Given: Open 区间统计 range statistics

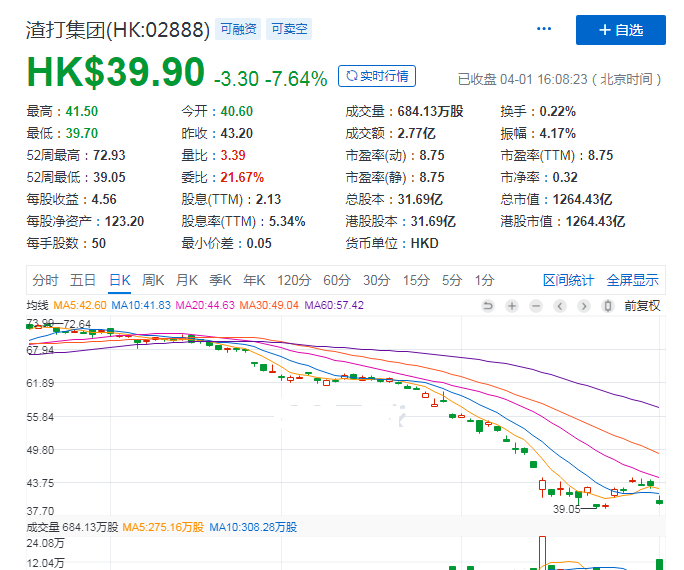Looking at the screenshot, I should [x=568, y=280].
